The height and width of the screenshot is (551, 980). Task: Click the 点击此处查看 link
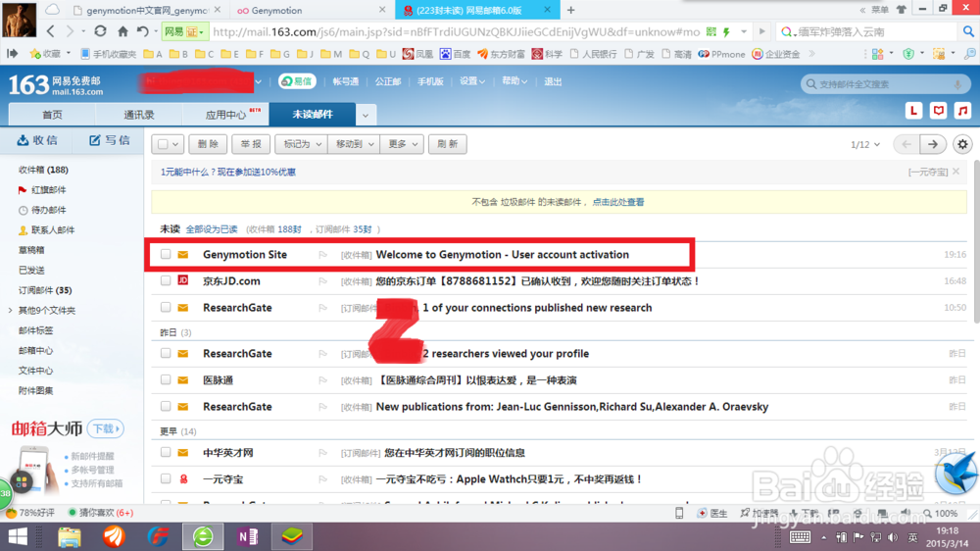(x=617, y=202)
